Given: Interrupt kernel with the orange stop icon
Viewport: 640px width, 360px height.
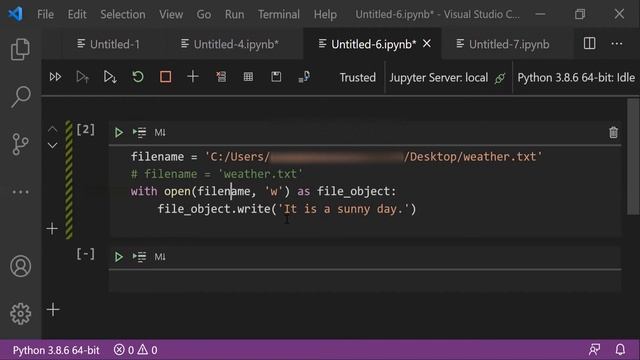Looking at the screenshot, I should click(165, 77).
